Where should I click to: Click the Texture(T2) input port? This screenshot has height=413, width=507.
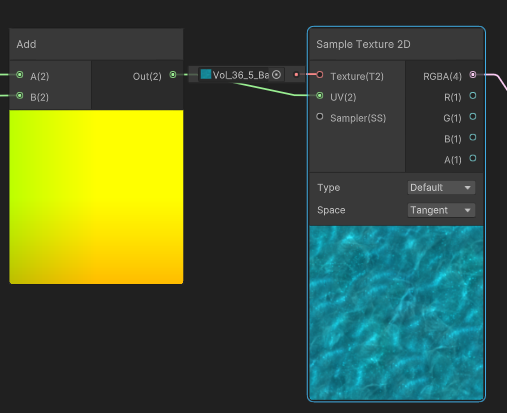(320, 75)
